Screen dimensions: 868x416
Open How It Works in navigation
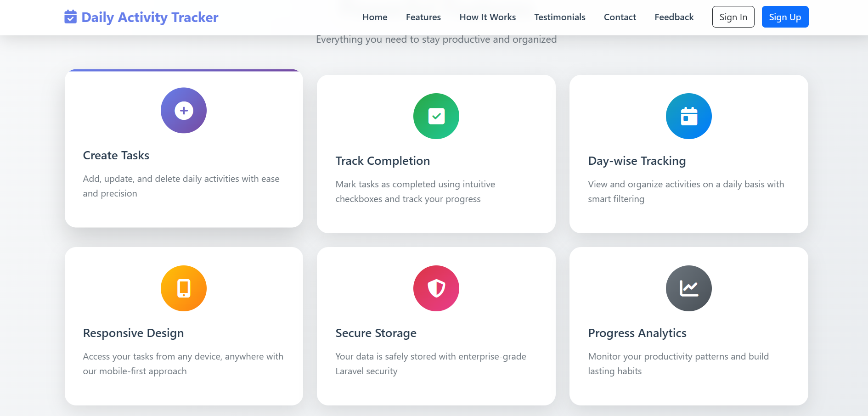pos(488,17)
